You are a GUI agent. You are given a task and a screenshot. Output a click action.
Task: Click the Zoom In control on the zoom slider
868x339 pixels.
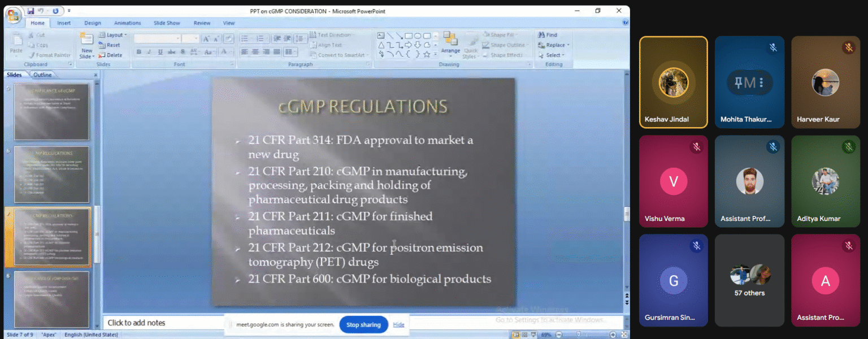611,334
